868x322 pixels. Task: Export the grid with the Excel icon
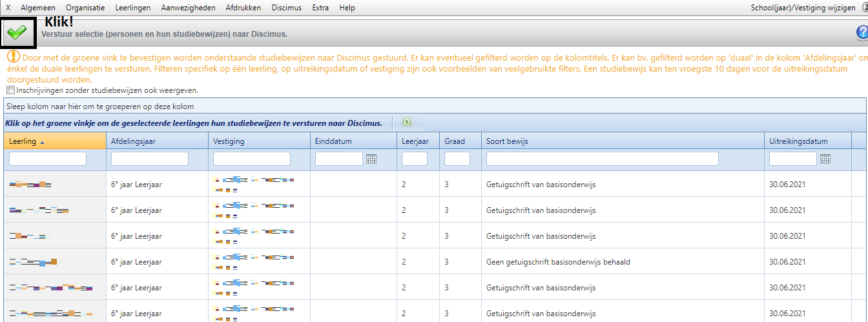[x=408, y=122]
